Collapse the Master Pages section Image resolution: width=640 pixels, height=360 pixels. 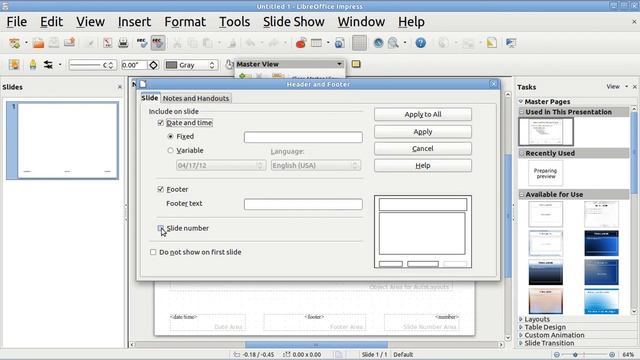(521, 101)
